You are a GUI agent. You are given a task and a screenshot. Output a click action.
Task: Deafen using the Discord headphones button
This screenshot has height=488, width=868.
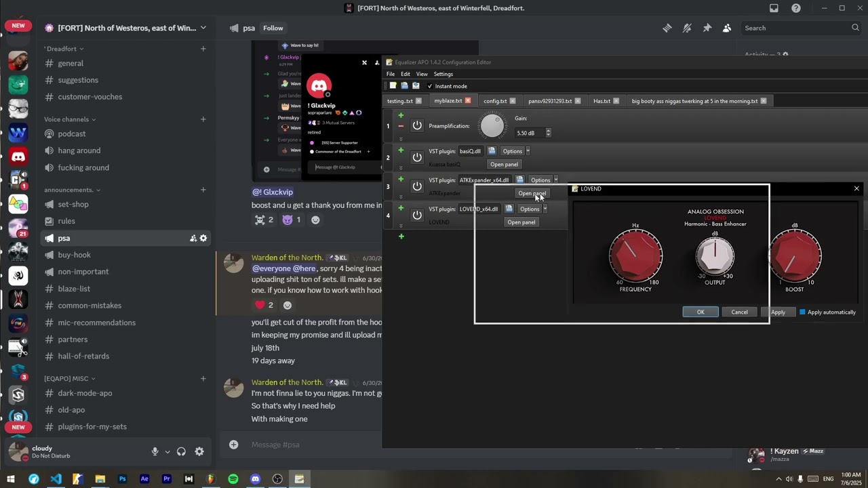[x=181, y=451]
